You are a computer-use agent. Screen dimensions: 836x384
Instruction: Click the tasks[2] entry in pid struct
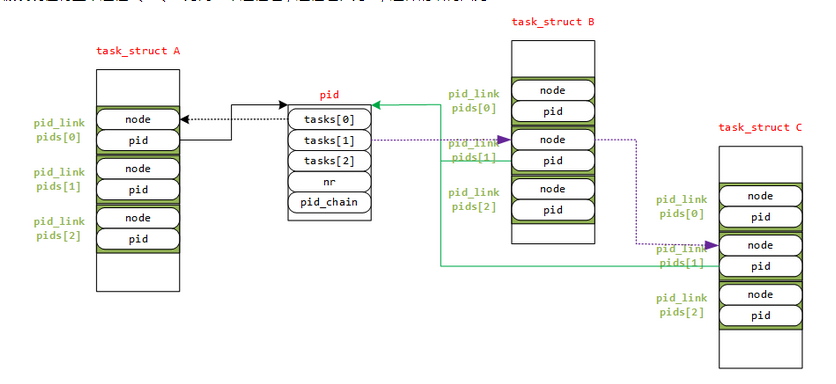click(x=329, y=161)
